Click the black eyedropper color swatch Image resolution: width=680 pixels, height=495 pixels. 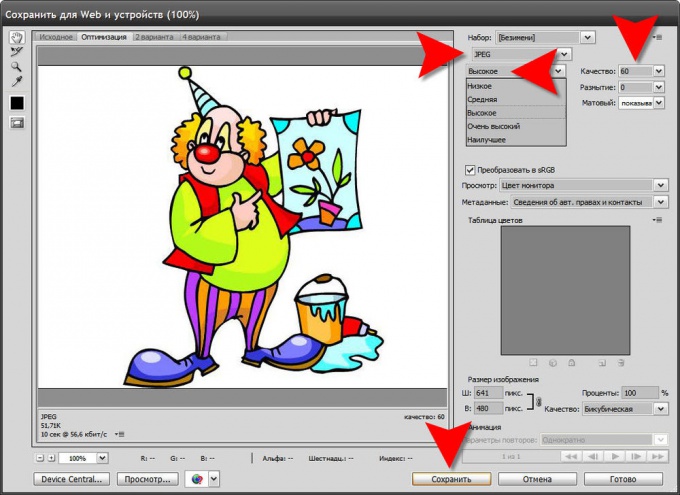tap(17, 103)
